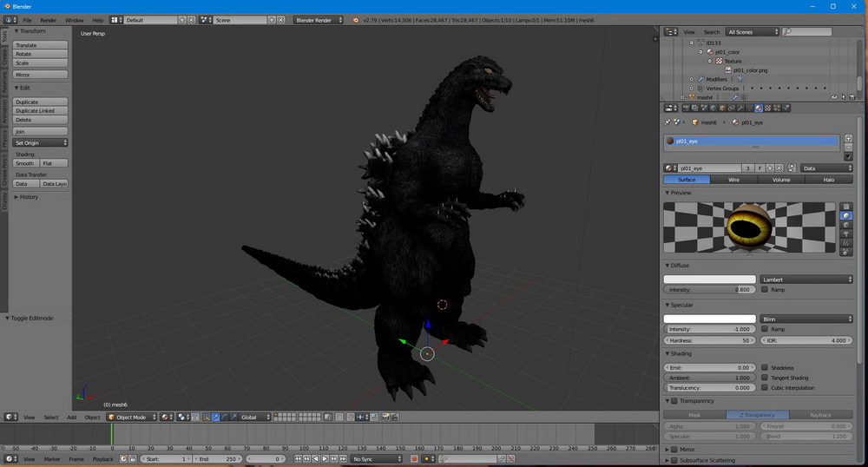Unlink pl01_eye material with X icon
Screen dimensions: 868x467
[x=779, y=168]
